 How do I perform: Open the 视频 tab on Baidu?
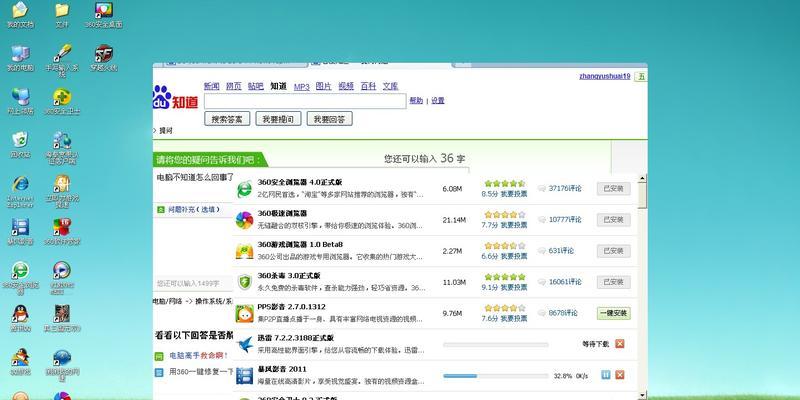[x=346, y=86]
